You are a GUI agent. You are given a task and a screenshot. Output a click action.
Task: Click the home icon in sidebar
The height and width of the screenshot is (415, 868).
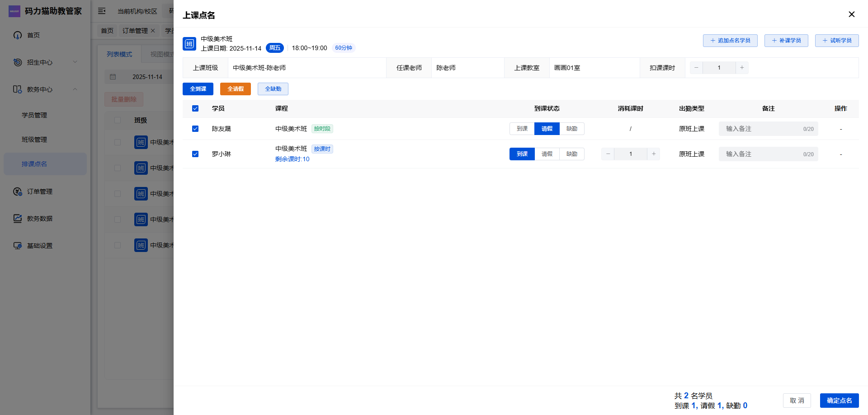[x=18, y=35]
